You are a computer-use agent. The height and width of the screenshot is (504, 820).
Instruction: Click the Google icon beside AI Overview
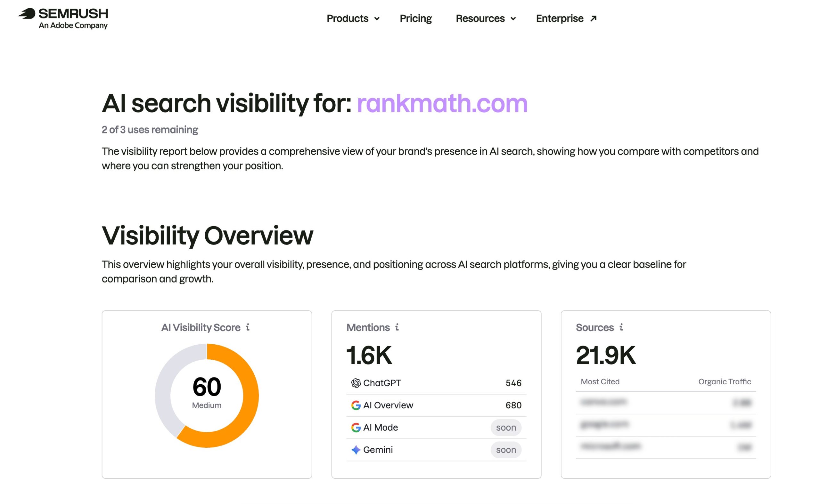pos(356,405)
